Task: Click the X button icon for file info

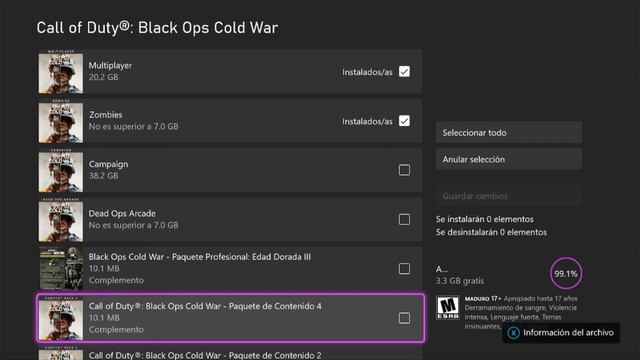Action: click(513, 333)
